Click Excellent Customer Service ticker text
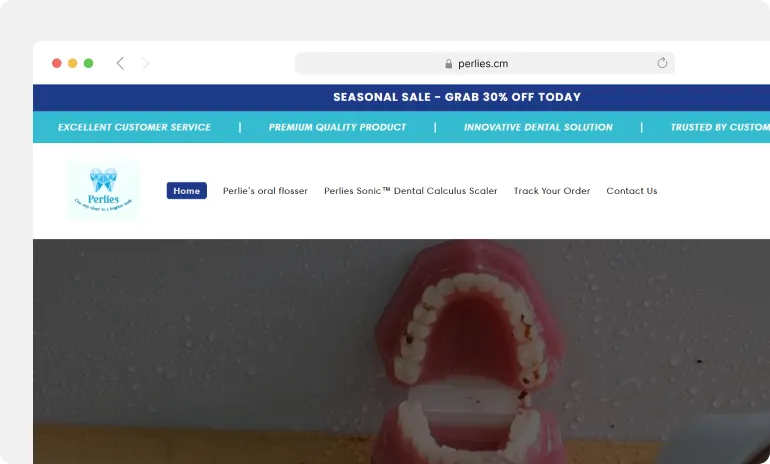The height and width of the screenshot is (464, 770). click(134, 127)
